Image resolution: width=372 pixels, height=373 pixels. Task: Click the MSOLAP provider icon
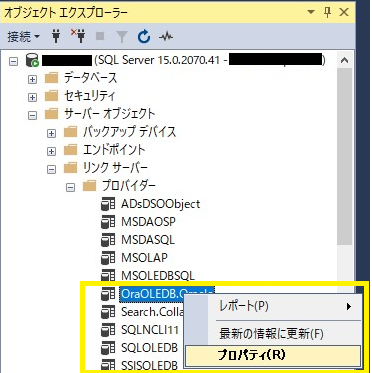pyautogui.click(x=108, y=258)
